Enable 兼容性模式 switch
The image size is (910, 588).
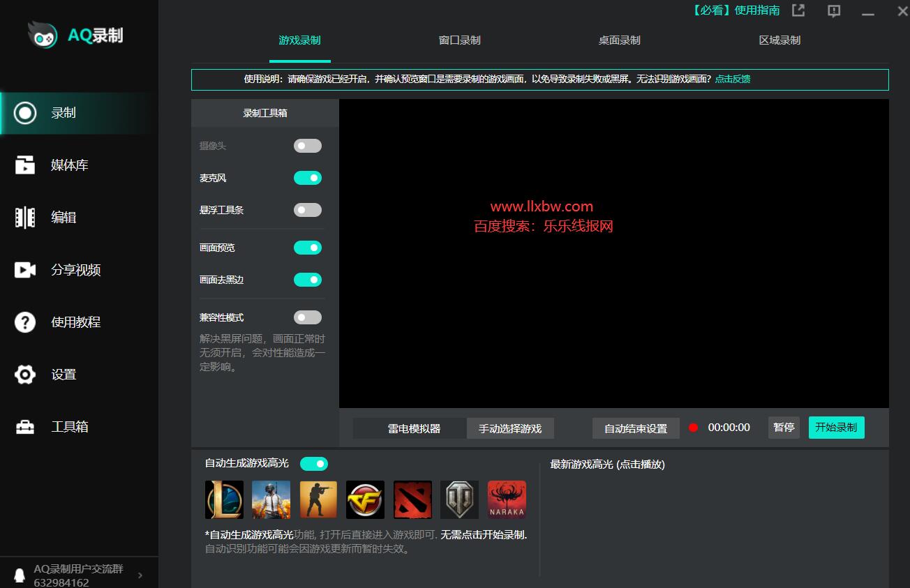[308, 317]
